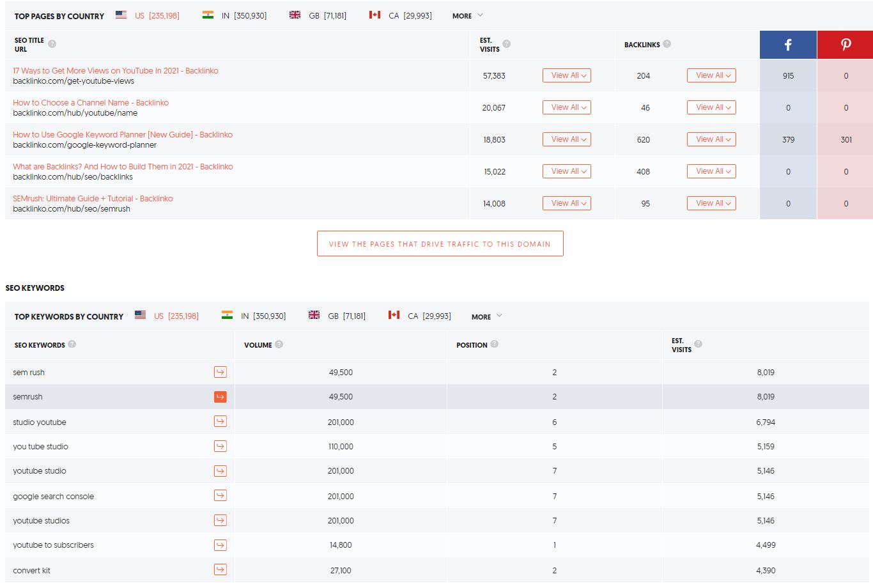Click URL backlinko.com/get-youtube-views

coord(73,81)
